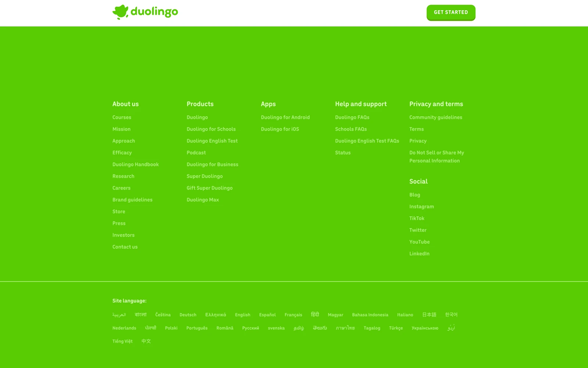The height and width of the screenshot is (368, 588).
Task: Switch site language to Tagalog
Action: coord(372,328)
